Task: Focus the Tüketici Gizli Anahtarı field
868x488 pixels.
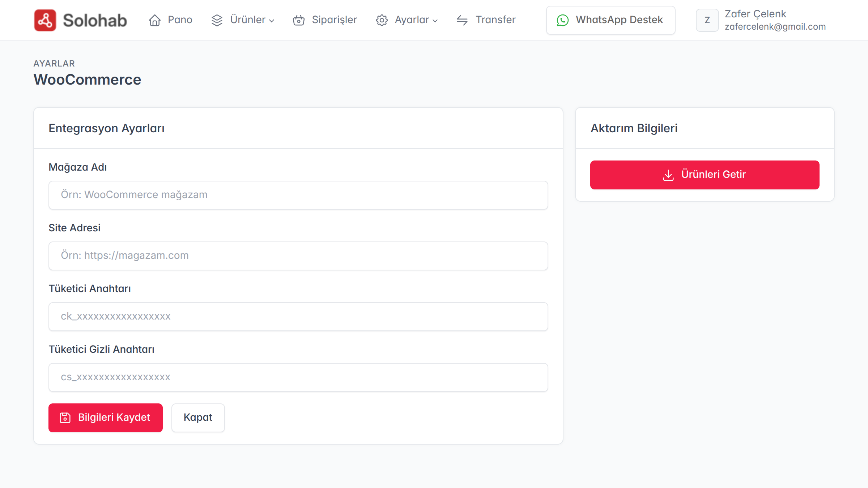Action: 298,377
